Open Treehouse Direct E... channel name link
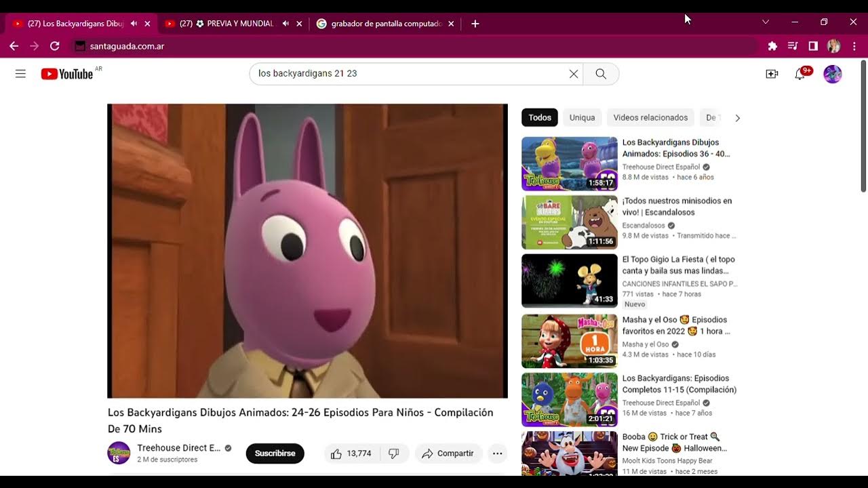The width and height of the screenshot is (868, 488). click(x=179, y=448)
